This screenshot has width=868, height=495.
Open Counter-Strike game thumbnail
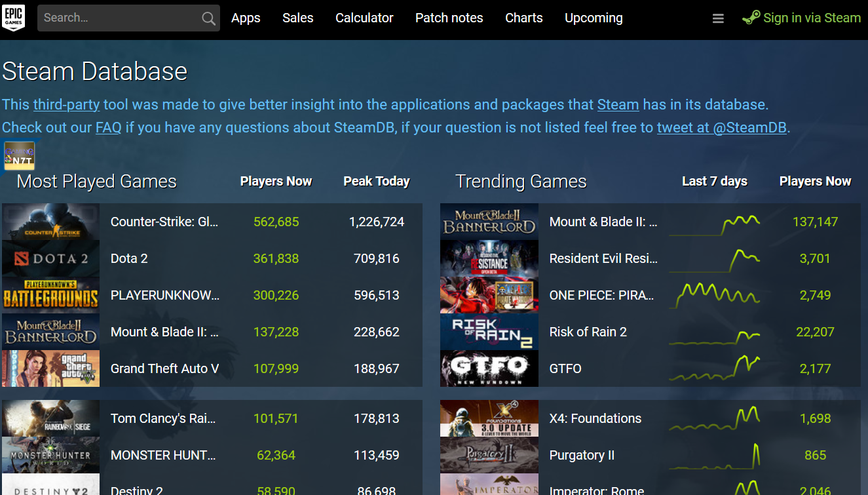tap(51, 222)
